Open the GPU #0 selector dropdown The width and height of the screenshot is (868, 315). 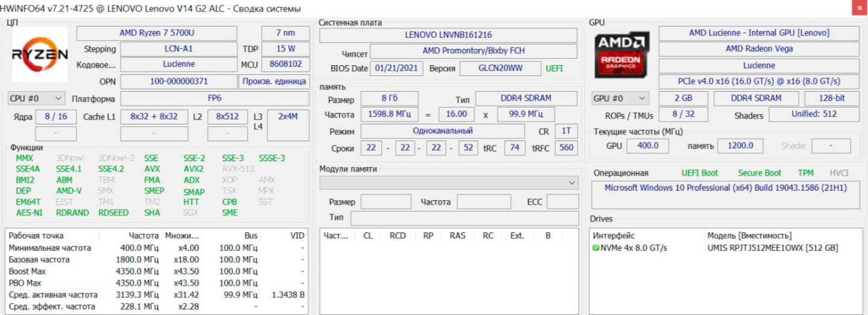[x=620, y=98]
